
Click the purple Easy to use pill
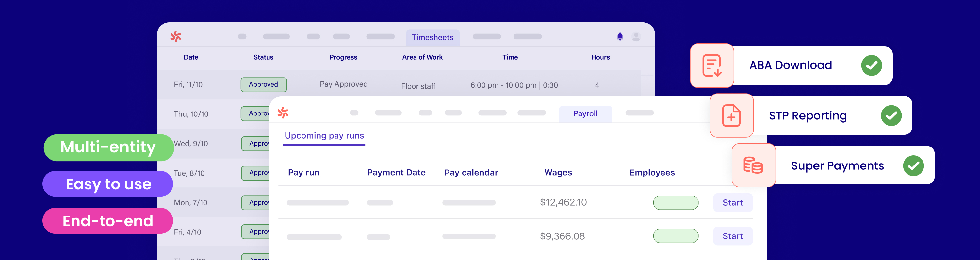click(108, 184)
